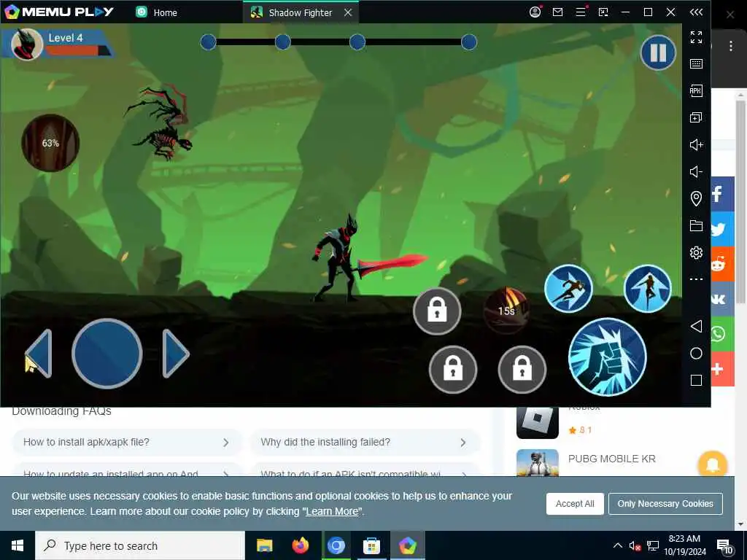Tap the move left arrow control
The height and width of the screenshot is (560, 747).
(x=39, y=354)
